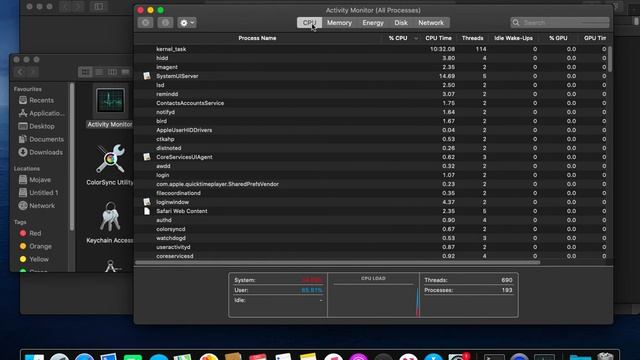The height and width of the screenshot is (360, 640).
Task: Select the colorsyncd process row
Action: [x=371, y=229]
